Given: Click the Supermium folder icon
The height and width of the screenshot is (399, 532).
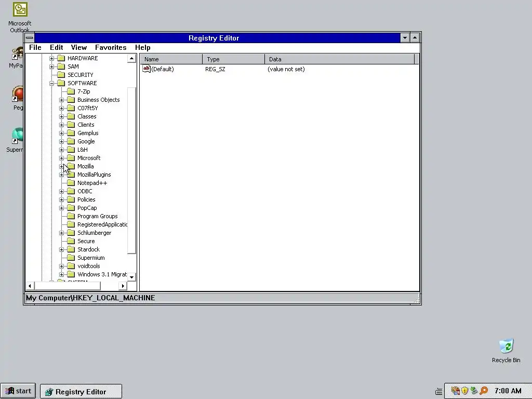Looking at the screenshot, I should 71,258.
